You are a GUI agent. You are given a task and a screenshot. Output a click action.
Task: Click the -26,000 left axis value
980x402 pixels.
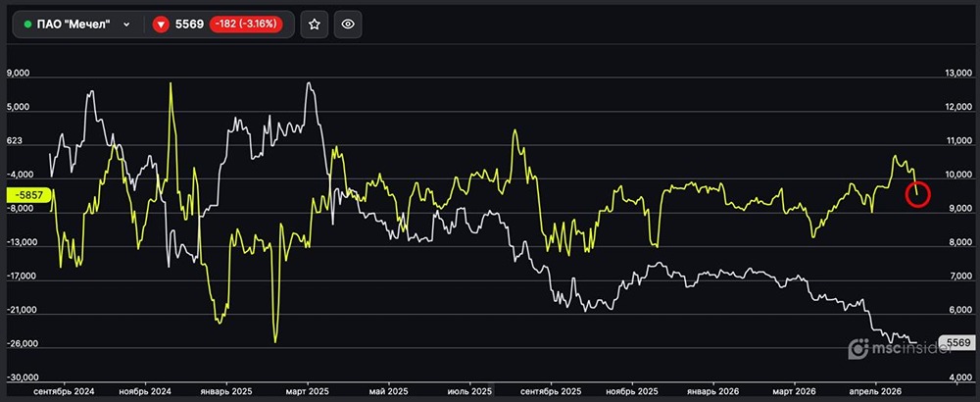point(22,344)
